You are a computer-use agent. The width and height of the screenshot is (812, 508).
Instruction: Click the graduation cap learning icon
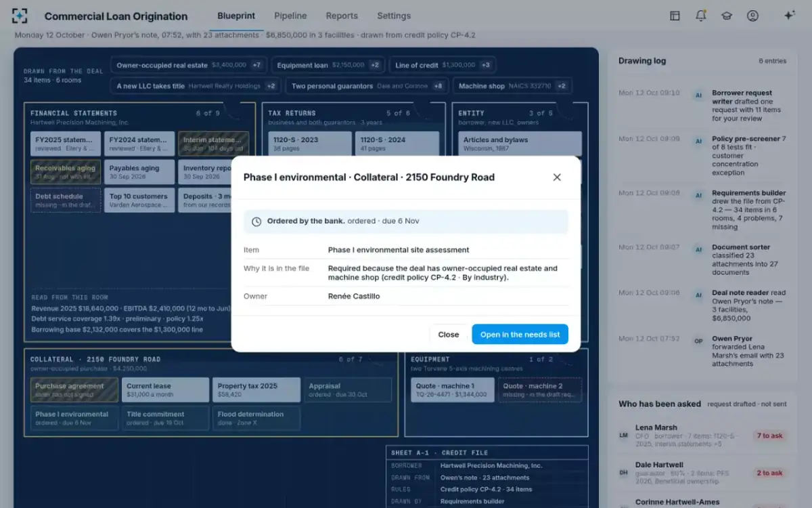click(x=727, y=16)
